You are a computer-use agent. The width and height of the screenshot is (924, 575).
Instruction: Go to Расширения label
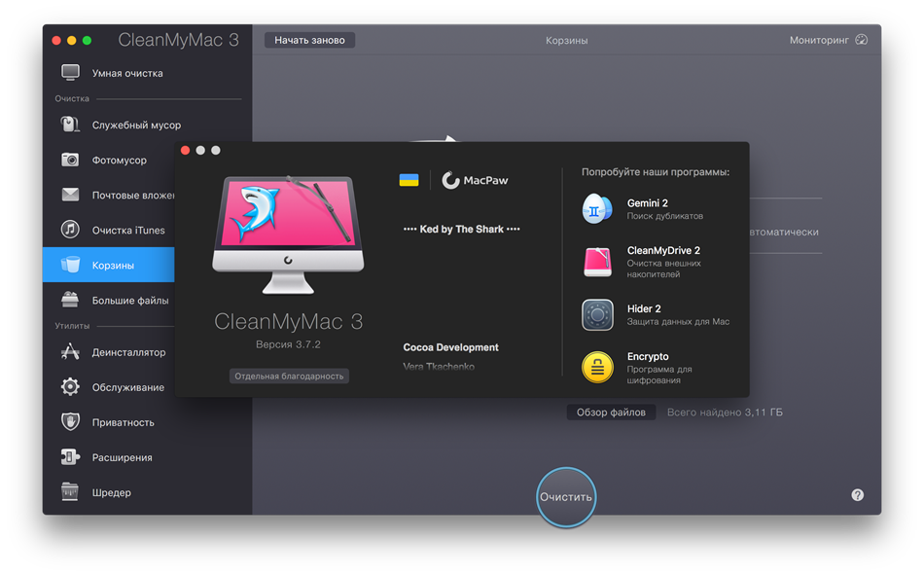point(122,457)
